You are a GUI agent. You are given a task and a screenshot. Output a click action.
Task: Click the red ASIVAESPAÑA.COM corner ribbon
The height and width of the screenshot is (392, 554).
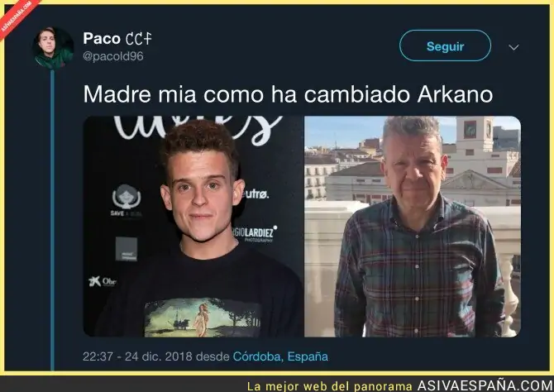(x=16, y=17)
